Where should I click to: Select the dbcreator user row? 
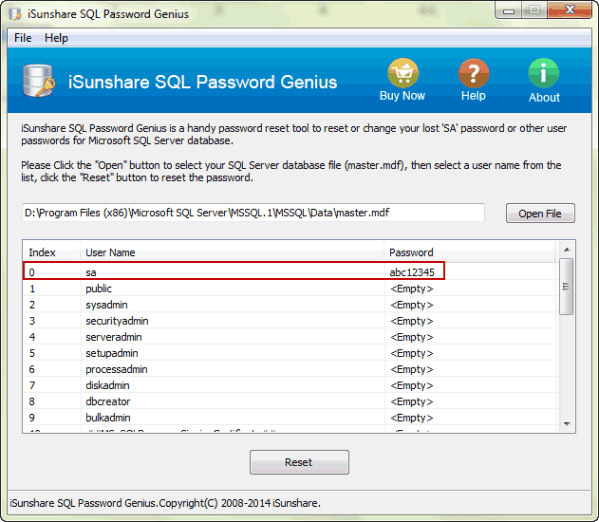(x=290, y=401)
